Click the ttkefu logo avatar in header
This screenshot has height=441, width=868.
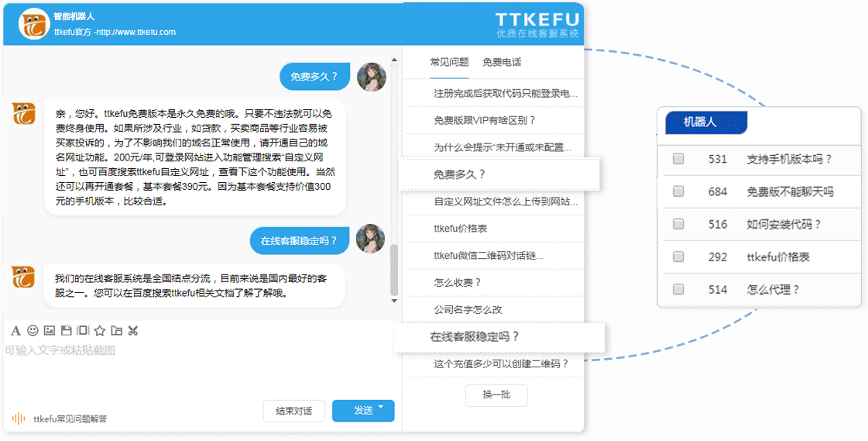click(34, 24)
